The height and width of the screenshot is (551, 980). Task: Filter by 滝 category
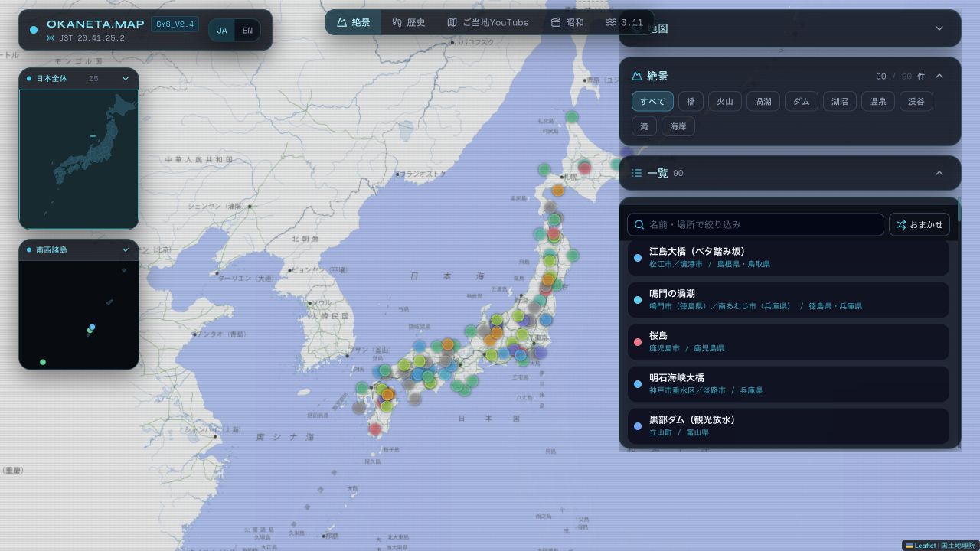coord(644,126)
